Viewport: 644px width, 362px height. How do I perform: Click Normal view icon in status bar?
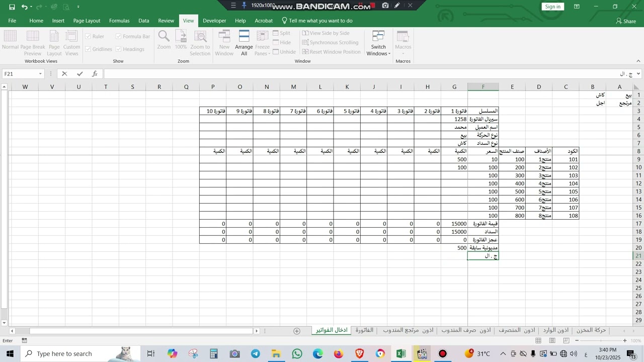tap(538, 341)
